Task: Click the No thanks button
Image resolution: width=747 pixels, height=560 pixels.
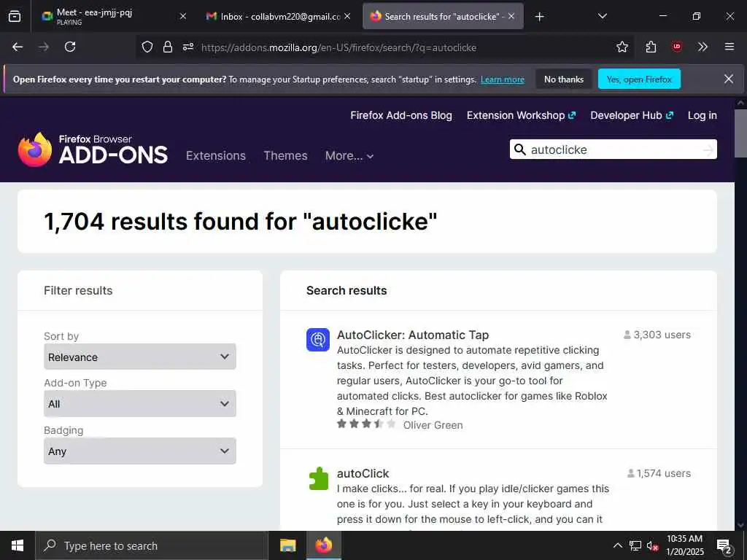Action: (x=564, y=79)
